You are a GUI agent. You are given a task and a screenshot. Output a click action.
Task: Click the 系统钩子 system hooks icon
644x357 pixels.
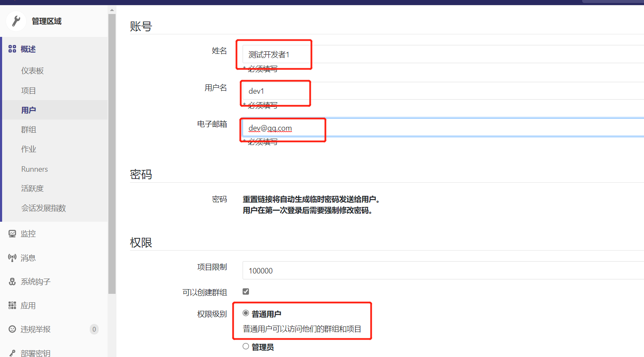coord(12,281)
